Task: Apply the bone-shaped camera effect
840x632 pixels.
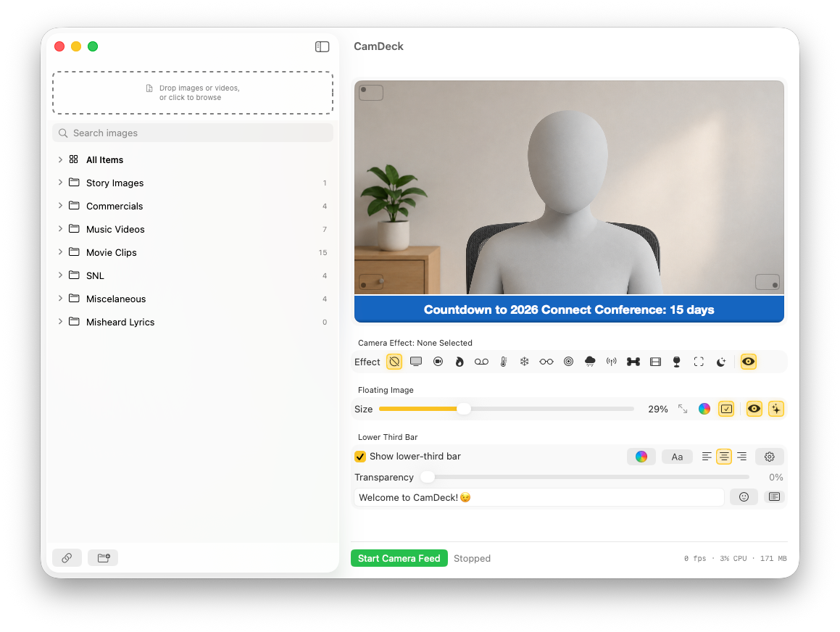Action: (x=633, y=362)
